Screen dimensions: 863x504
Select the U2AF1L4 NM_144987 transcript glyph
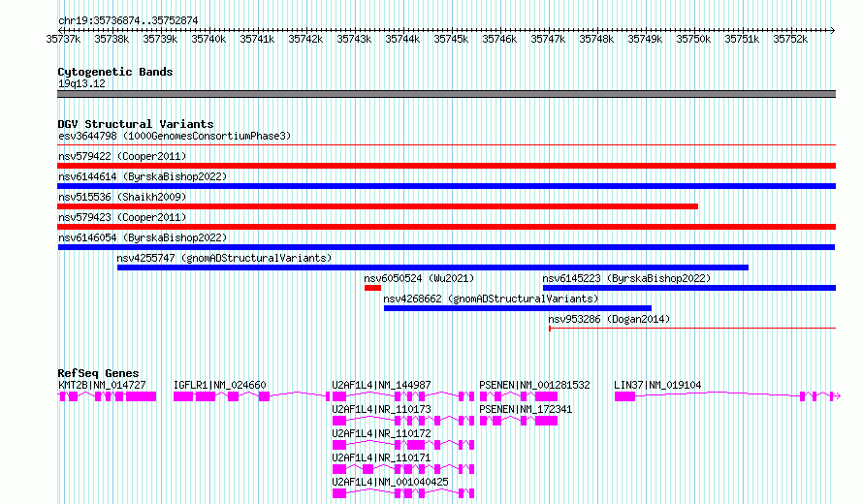point(403,396)
